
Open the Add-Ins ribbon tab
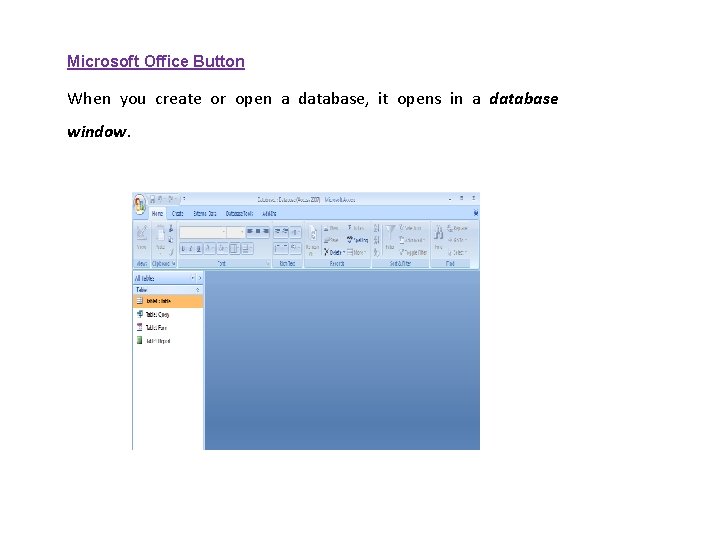pyautogui.click(x=269, y=214)
